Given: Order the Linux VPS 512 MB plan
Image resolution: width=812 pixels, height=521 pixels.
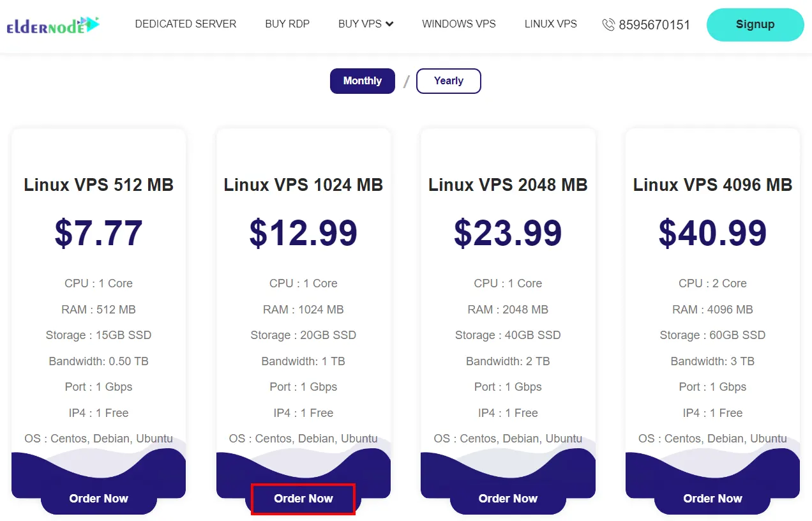Looking at the screenshot, I should coord(98,499).
